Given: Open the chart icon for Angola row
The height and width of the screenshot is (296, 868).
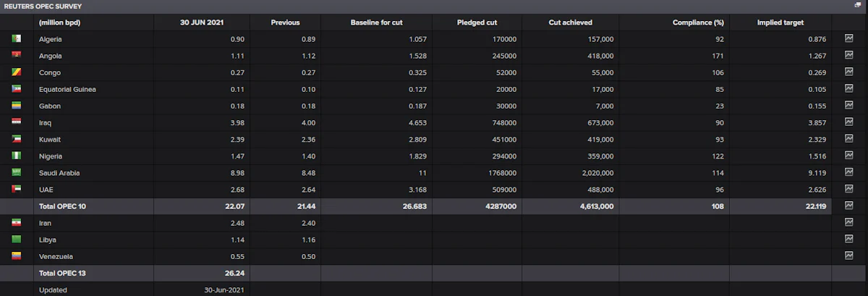Looking at the screenshot, I should (848, 56).
